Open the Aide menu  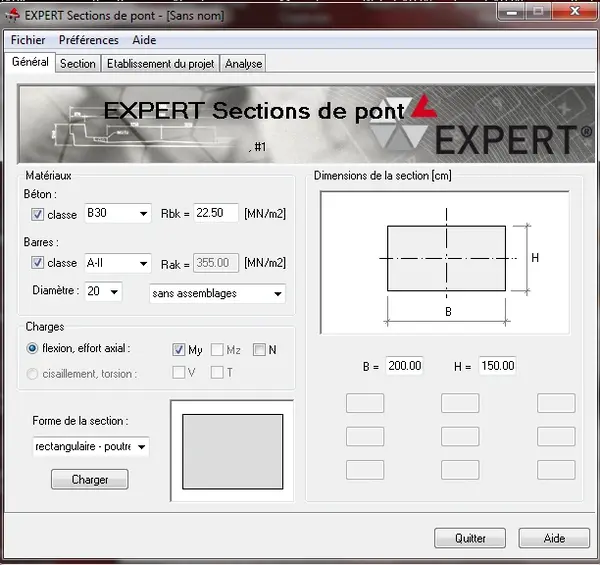[144, 40]
